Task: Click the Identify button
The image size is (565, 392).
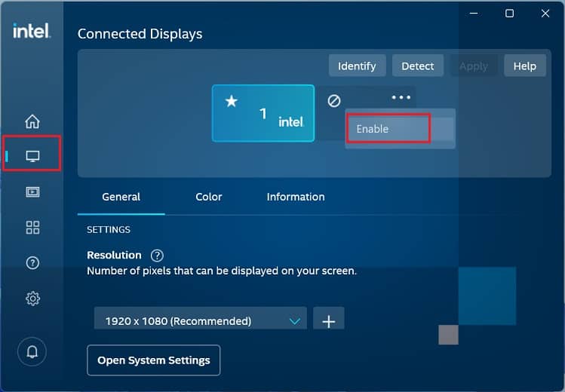Action: (x=357, y=66)
